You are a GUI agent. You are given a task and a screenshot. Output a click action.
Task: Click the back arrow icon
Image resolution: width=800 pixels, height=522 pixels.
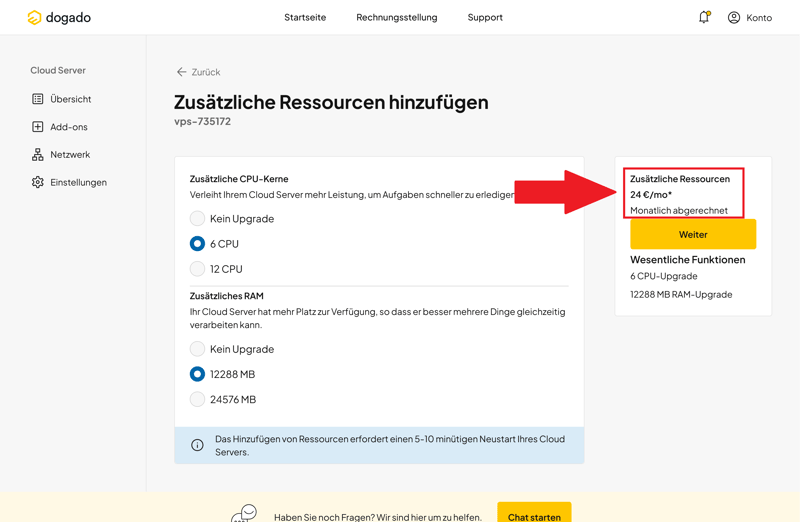[x=181, y=72]
